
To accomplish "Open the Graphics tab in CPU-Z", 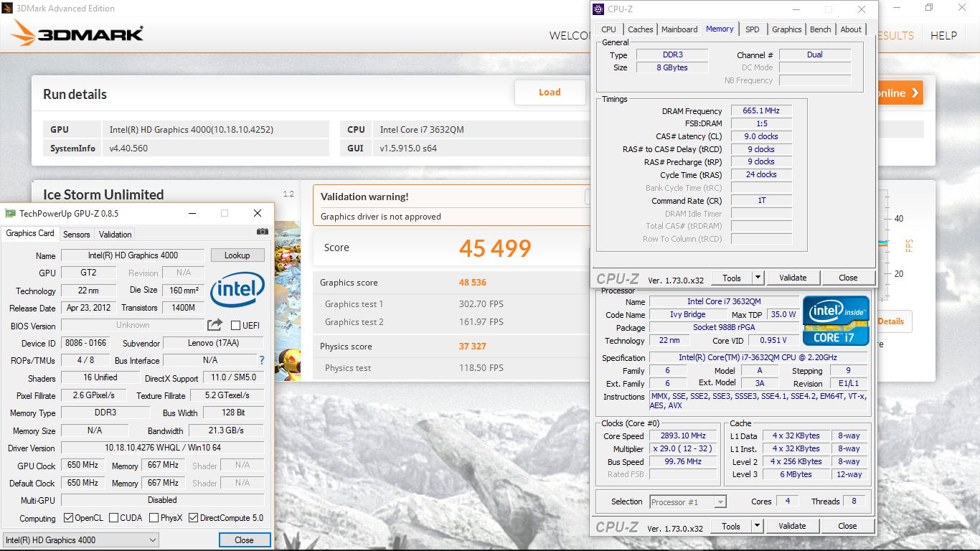I will (x=786, y=29).
